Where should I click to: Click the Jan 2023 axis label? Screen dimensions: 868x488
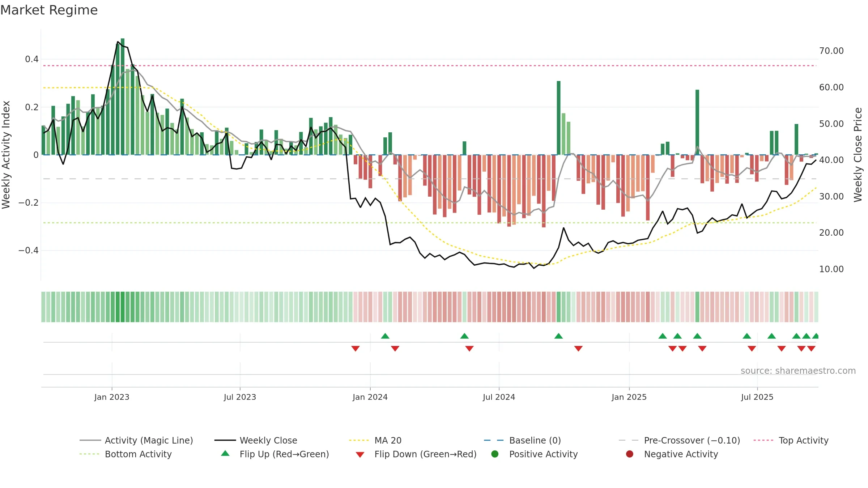pos(112,397)
